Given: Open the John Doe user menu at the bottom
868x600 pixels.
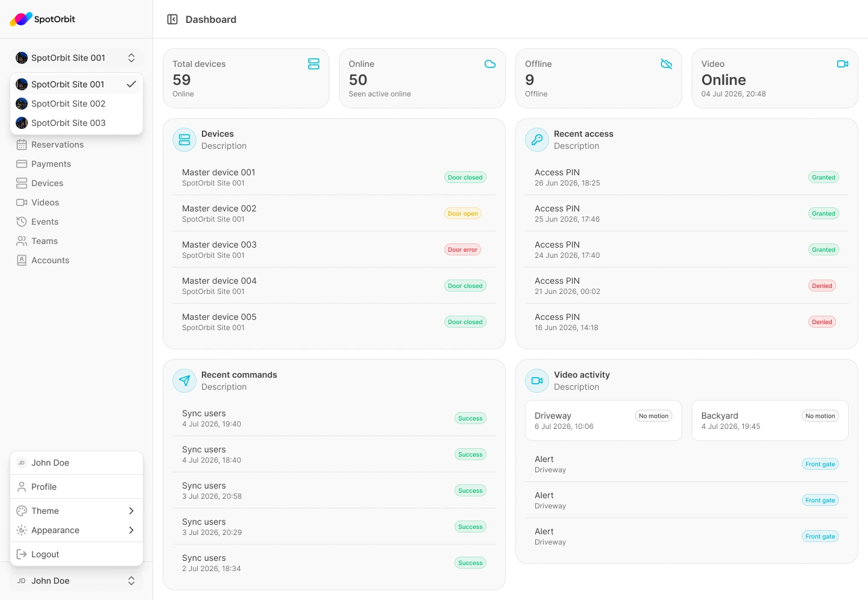Looking at the screenshot, I should click(77, 581).
